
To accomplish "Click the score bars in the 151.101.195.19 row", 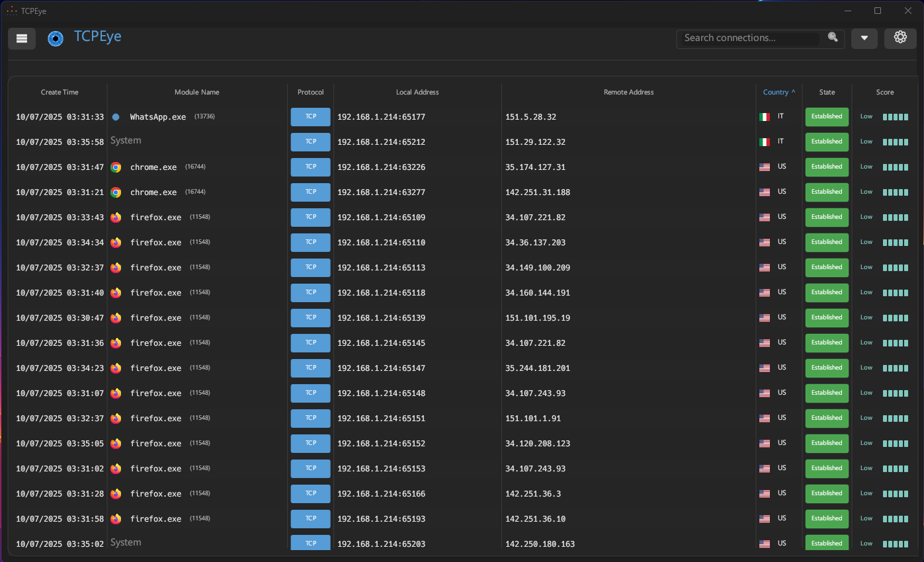I will click(x=896, y=318).
